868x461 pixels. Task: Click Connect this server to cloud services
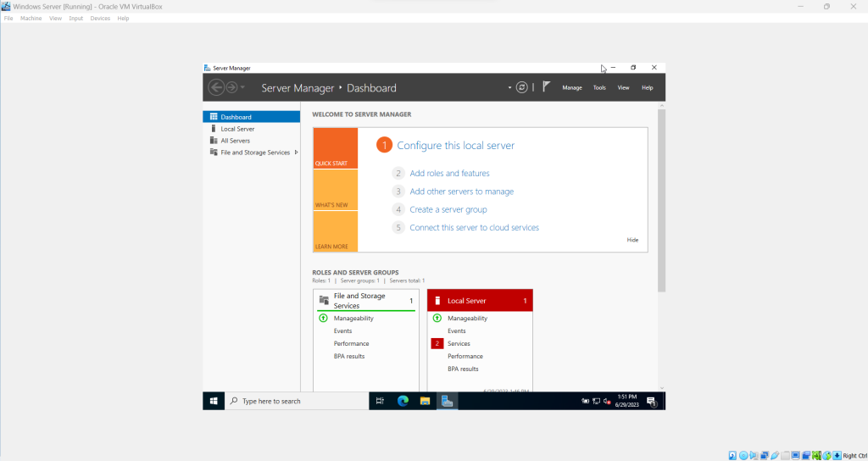pos(475,227)
